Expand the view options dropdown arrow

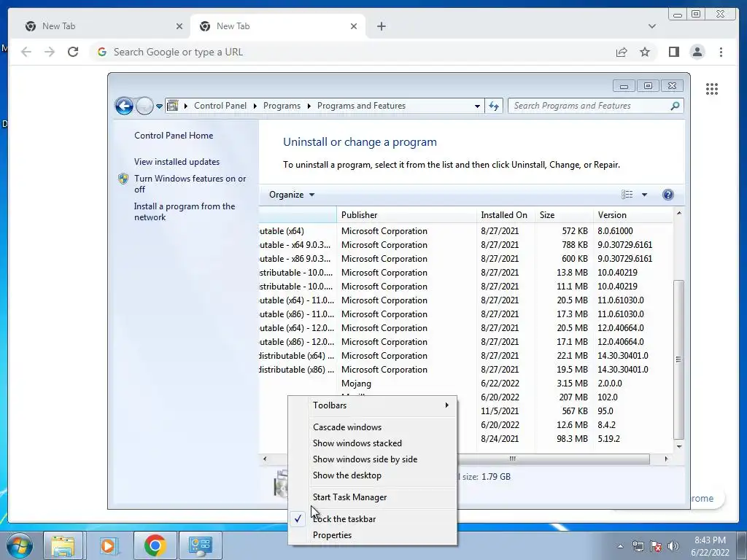[644, 195]
